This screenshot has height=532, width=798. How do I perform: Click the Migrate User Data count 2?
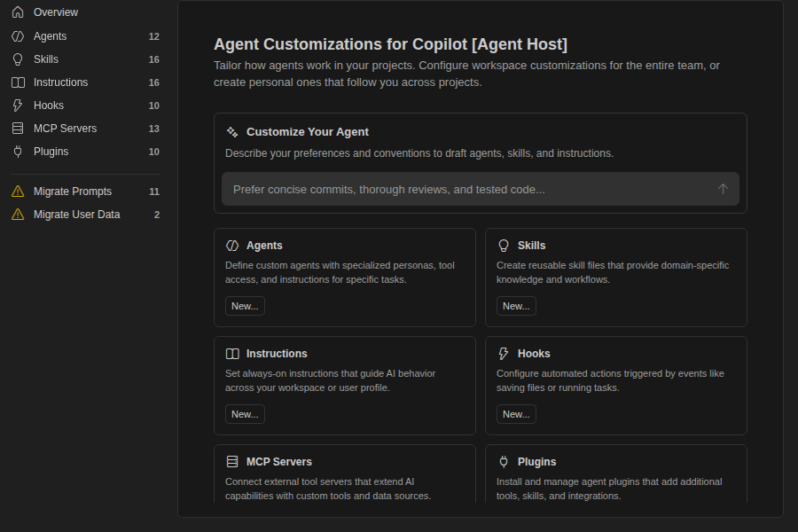pos(157,215)
